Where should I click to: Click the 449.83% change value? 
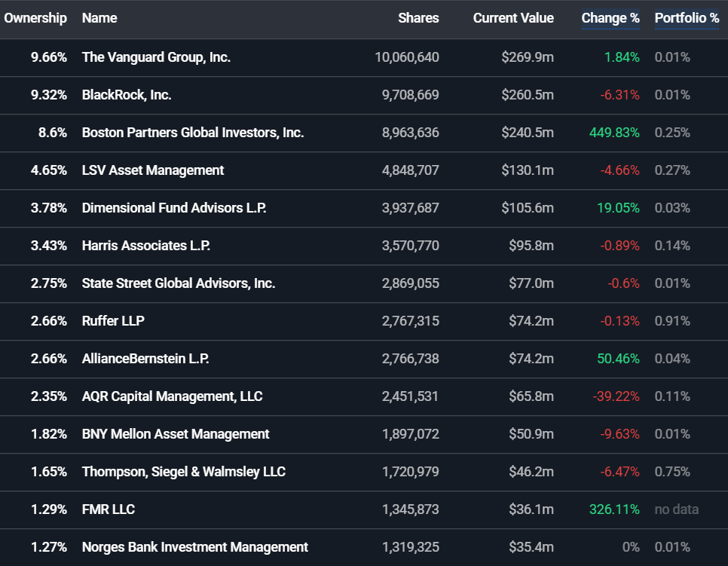point(614,133)
